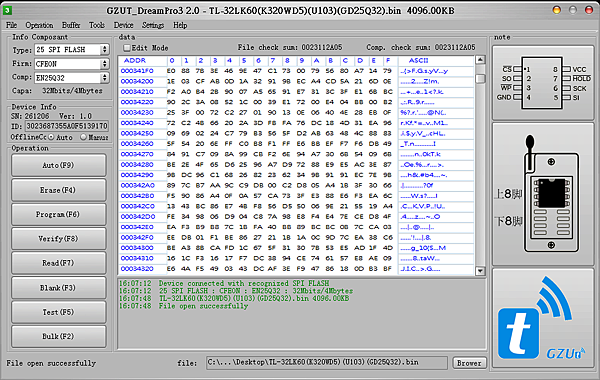Click the ADDR column header

(135, 60)
